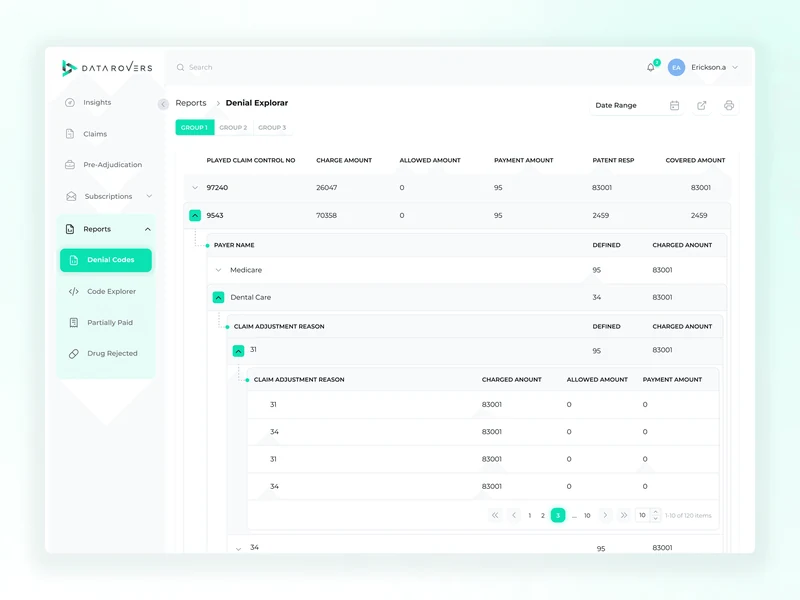Click the DataRovers logo

pos(107,68)
